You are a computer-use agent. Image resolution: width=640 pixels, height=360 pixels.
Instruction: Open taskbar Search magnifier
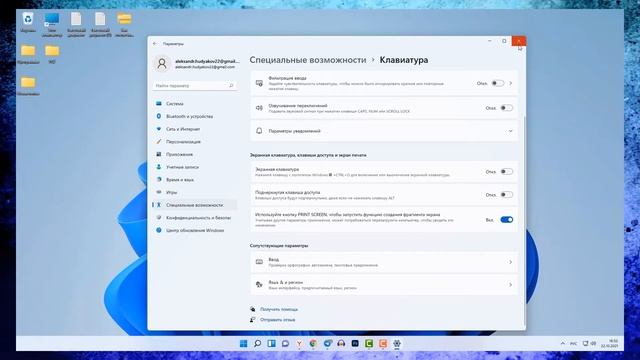tap(257, 344)
